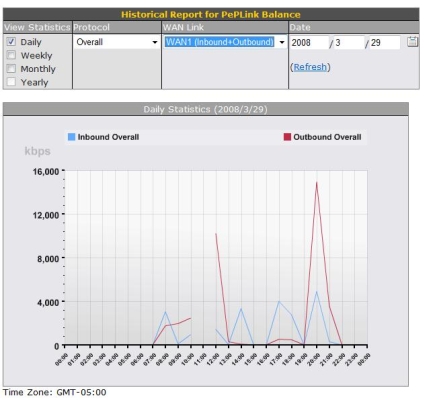Click the 12,000 y-axis value

[46, 215]
